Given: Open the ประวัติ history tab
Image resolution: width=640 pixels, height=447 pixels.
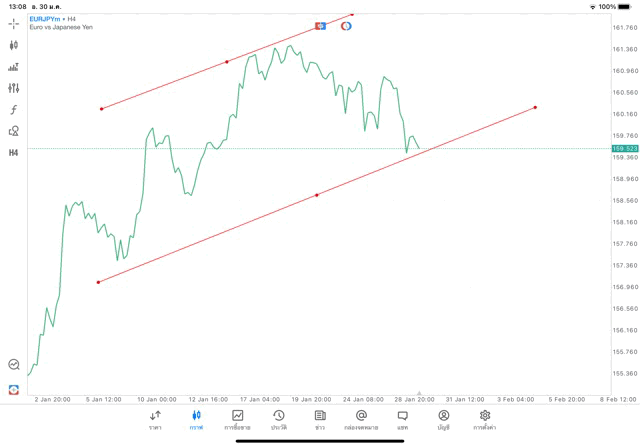Looking at the screenshot, I should click(x=278, y=419).
